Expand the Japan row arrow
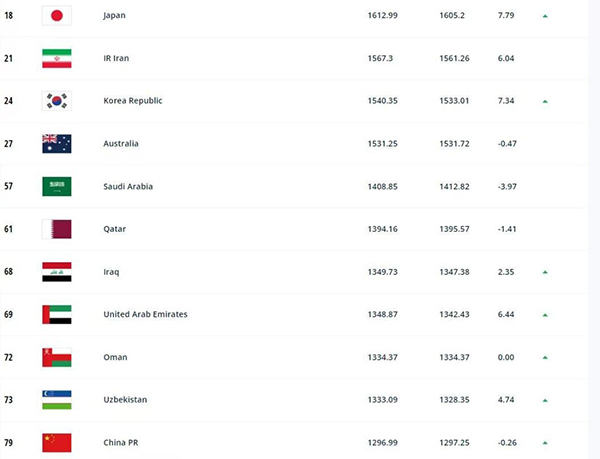This screenshot has height=459, width=600. coord(545,17)
